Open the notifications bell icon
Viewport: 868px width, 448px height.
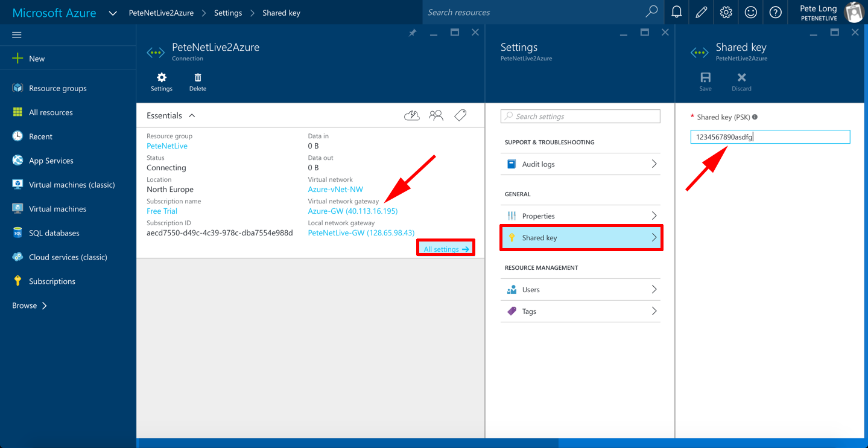pyautogui.click(x=677, y=12)
